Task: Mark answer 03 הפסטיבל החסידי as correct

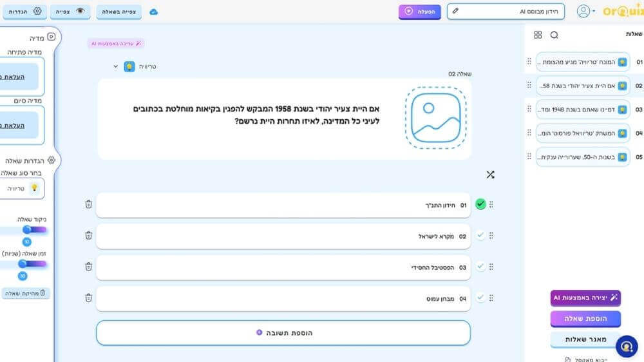Action: [480, 267]
